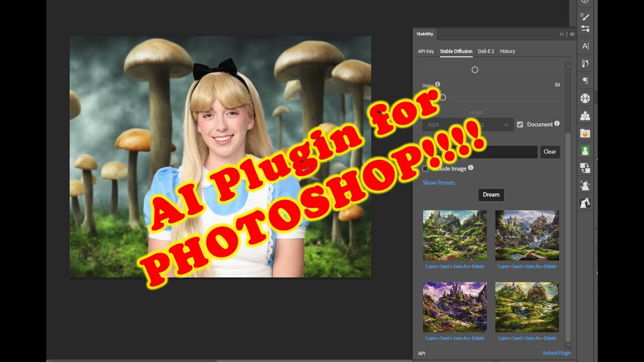Click the Stability panel vertical scrollbar thumb
Viewport: 644px width, 362px height.
click(x=568, y=236)
